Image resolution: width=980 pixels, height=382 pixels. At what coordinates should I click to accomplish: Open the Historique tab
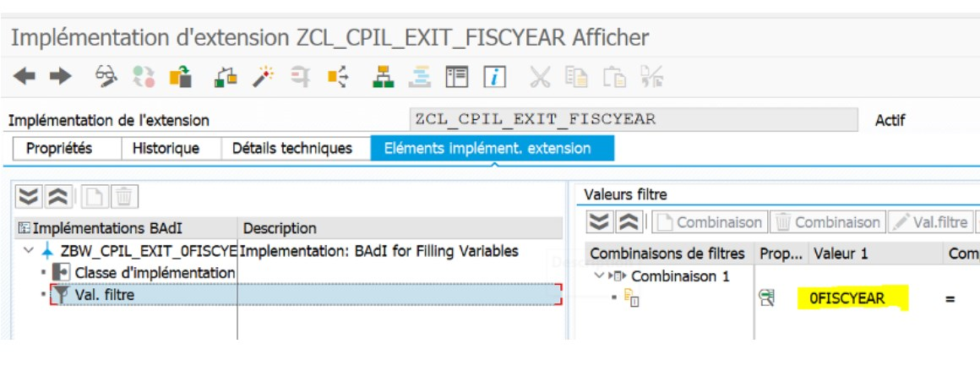coord(166,149)
